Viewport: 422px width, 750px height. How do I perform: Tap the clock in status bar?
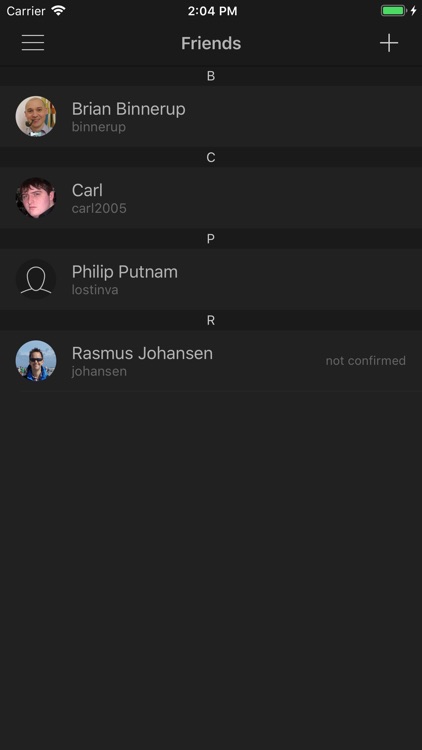click(212, 11)
